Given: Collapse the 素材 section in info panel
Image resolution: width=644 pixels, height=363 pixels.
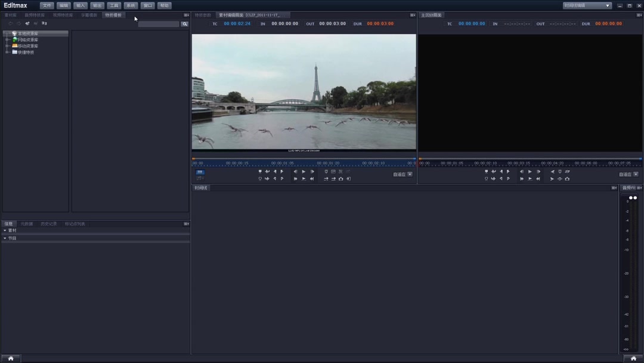Looking at the screenshot, I should (5, 230).
